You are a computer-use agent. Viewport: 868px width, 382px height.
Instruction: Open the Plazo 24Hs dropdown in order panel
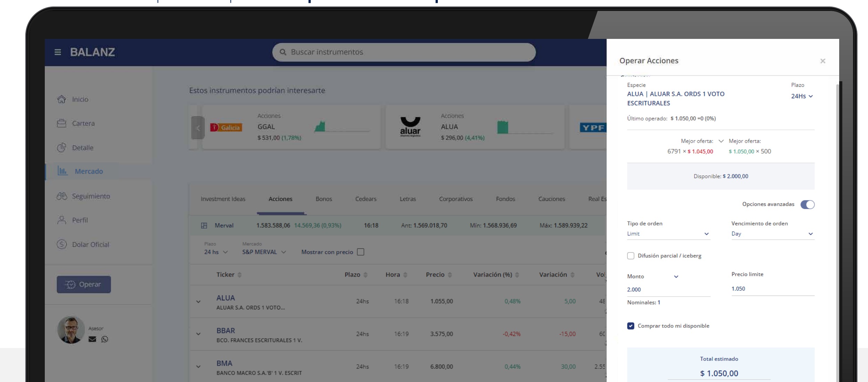point(802,96)
